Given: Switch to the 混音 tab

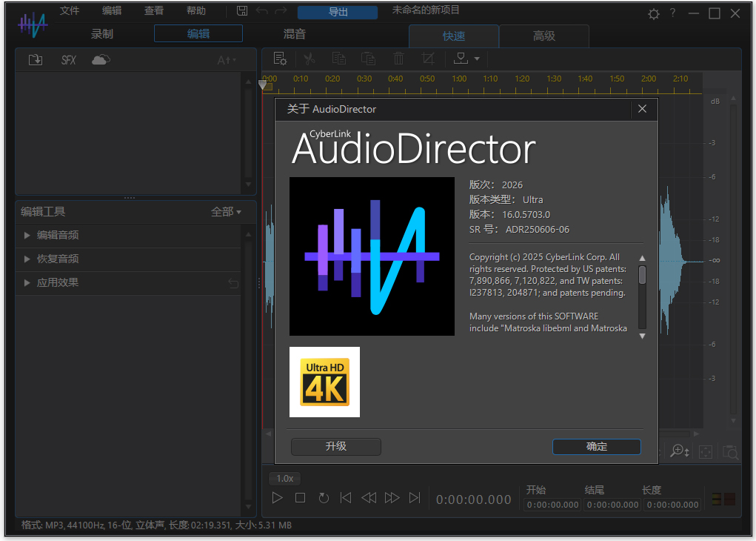Looking at the screenshot, I should tap(294, 34).
